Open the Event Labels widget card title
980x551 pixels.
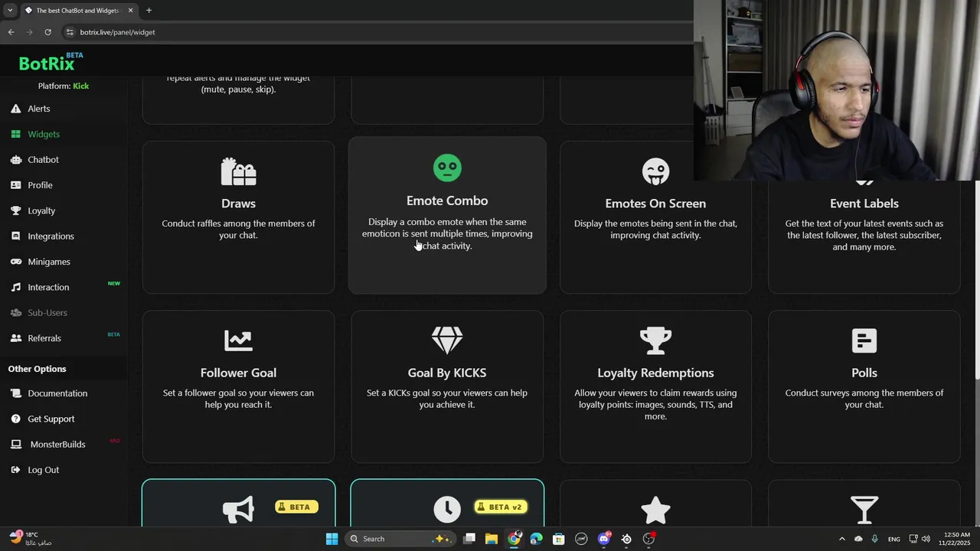(x=864, y=204)
